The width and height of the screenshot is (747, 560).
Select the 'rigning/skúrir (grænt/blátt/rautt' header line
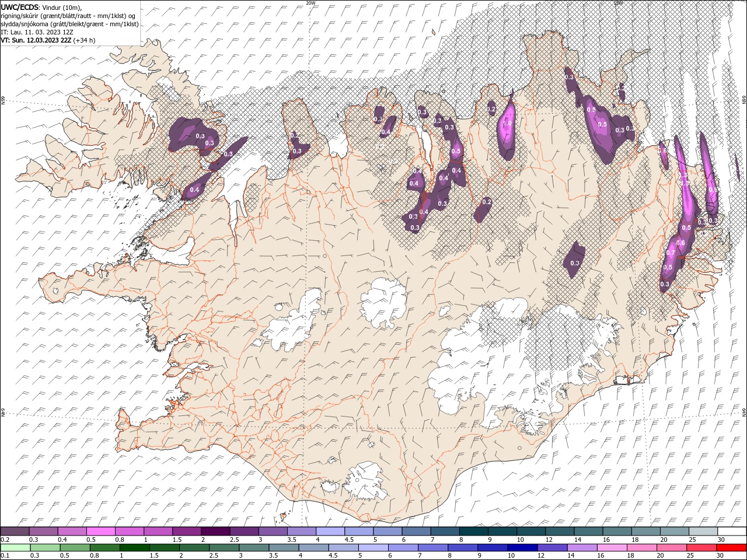pos(69,15)
